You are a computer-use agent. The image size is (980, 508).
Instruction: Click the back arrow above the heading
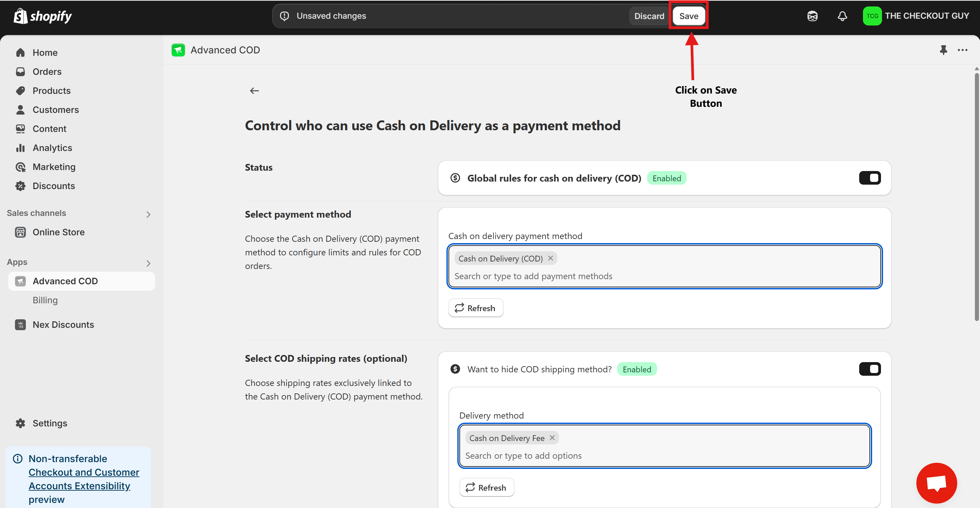point(254,90)
